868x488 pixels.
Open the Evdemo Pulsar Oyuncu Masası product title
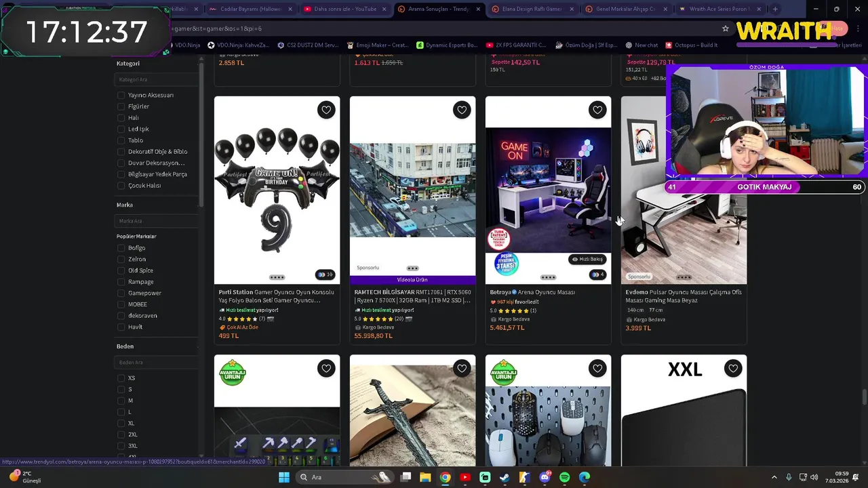(684, 296)
